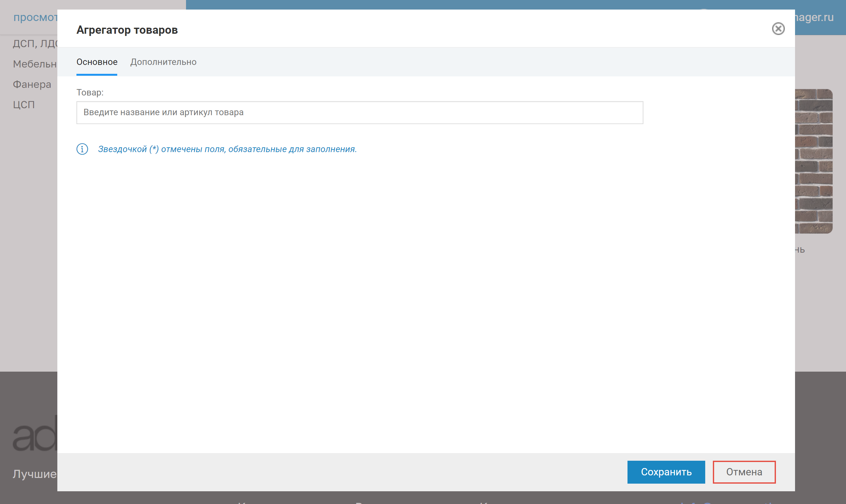
Task: Select Фанера in the background category list
Action: (x=32, y=84)
